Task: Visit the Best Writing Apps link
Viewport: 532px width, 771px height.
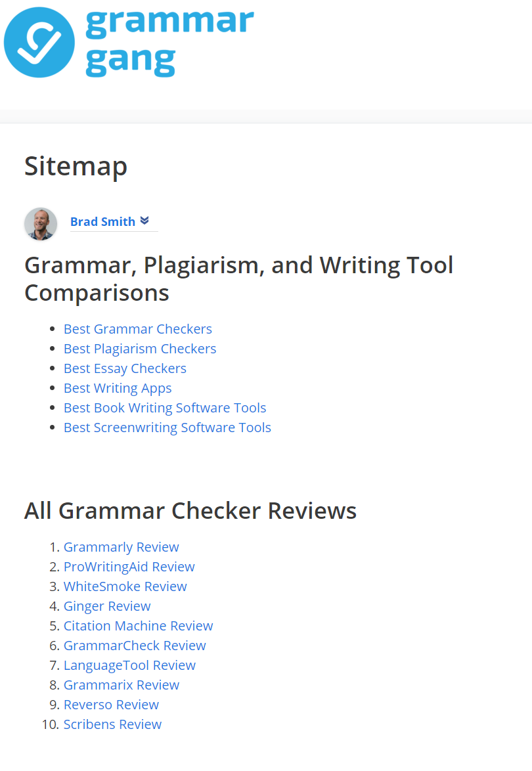Action: tap(118, 388)
